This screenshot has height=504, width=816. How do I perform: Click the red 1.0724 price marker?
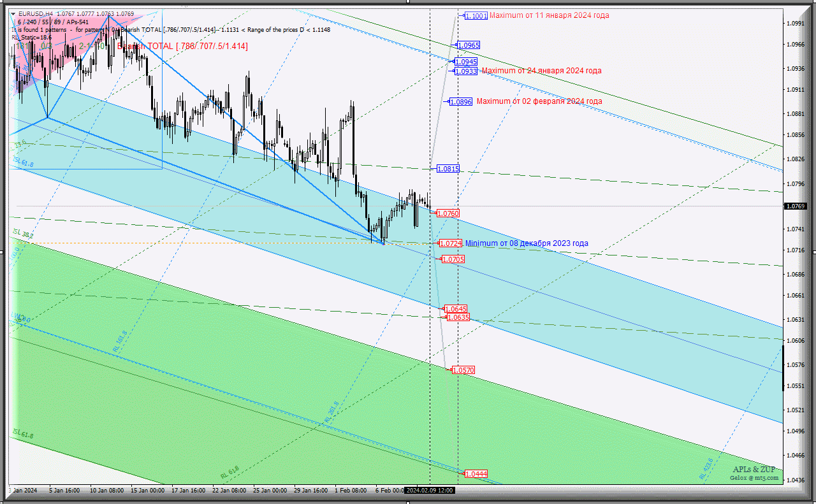pos(450,243)
